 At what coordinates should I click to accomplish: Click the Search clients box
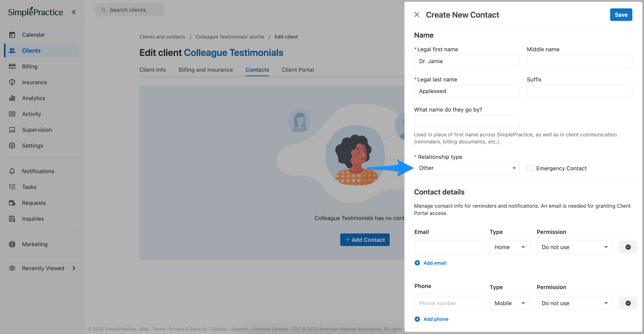129,10
